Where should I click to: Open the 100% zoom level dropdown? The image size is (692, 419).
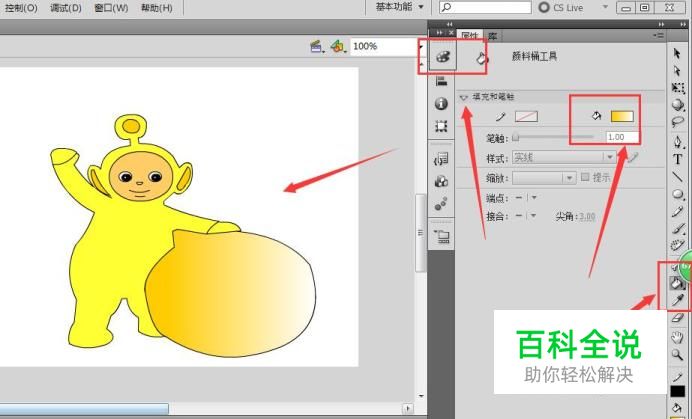click(x=421, y=46)
